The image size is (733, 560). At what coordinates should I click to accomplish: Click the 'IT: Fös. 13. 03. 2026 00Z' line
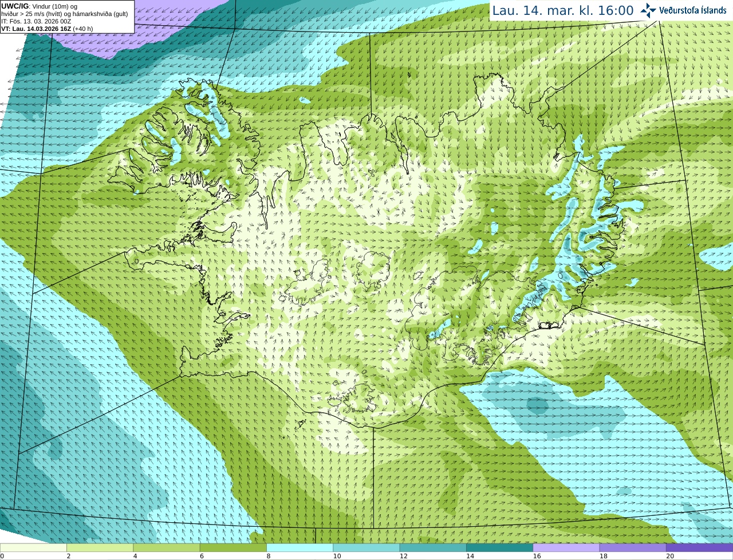pyautogui.click(x=36, y=21)
